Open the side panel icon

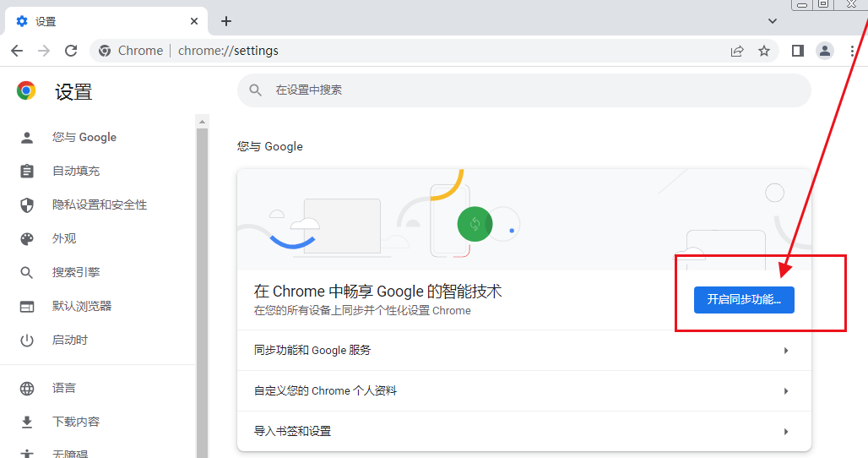point(798,51)
